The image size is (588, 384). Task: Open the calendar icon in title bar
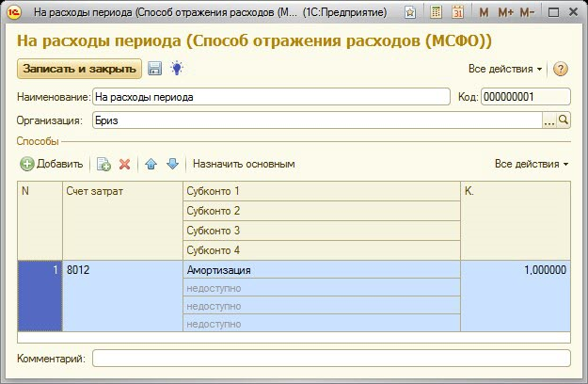pos(457,13)
